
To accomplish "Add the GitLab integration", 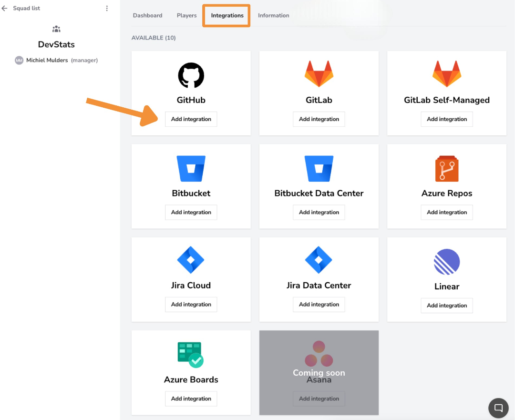I will (x=319, y=119).
